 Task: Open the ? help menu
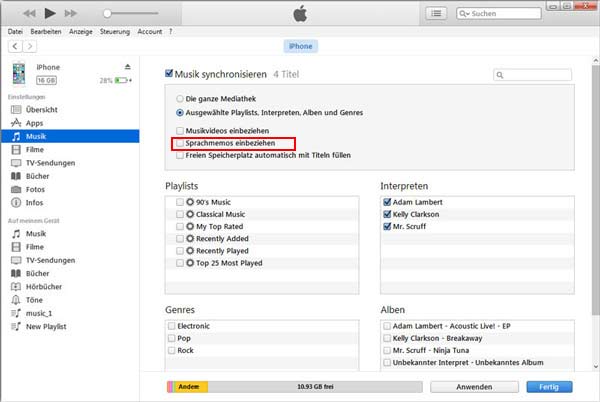click(170, 32)
